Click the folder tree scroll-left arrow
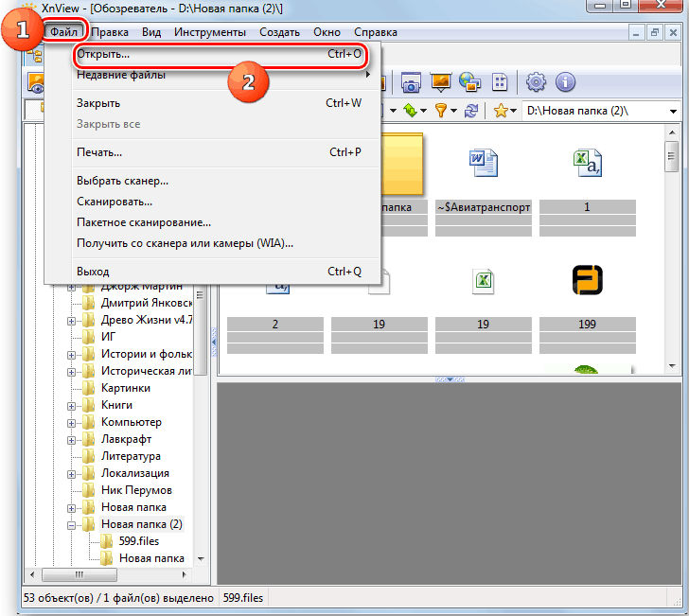This screenshot has height=616, width=689. tap(31, 574)
